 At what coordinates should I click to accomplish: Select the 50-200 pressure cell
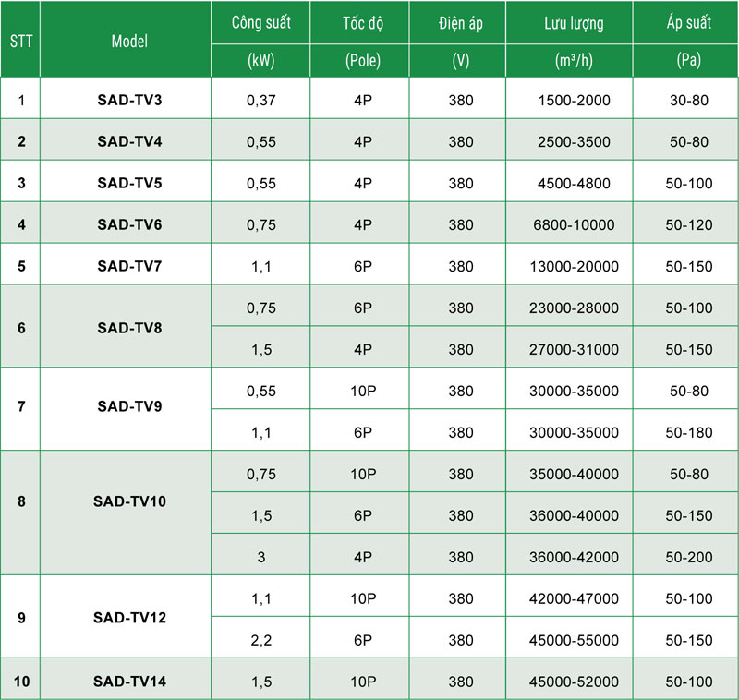[687, 557]
